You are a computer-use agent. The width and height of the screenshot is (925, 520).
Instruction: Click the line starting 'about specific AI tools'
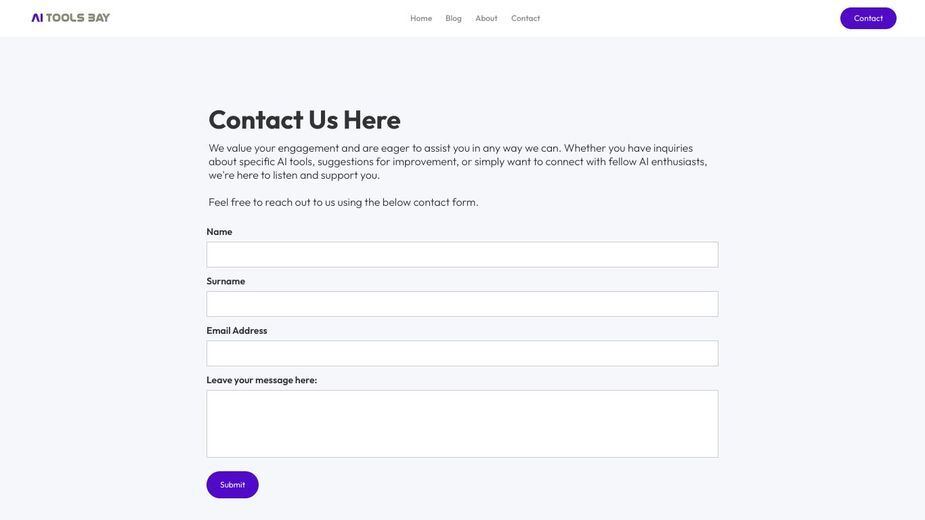458,162
